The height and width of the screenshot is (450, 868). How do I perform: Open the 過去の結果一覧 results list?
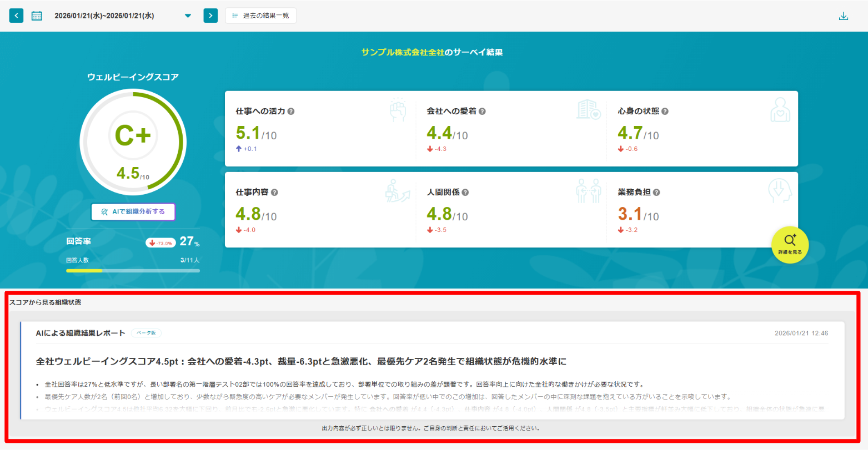point(260,15)
